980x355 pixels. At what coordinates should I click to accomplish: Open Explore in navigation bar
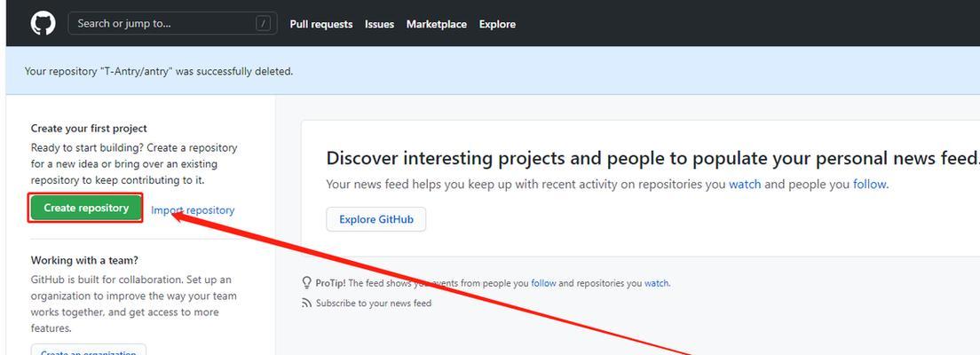coord(497,24)
